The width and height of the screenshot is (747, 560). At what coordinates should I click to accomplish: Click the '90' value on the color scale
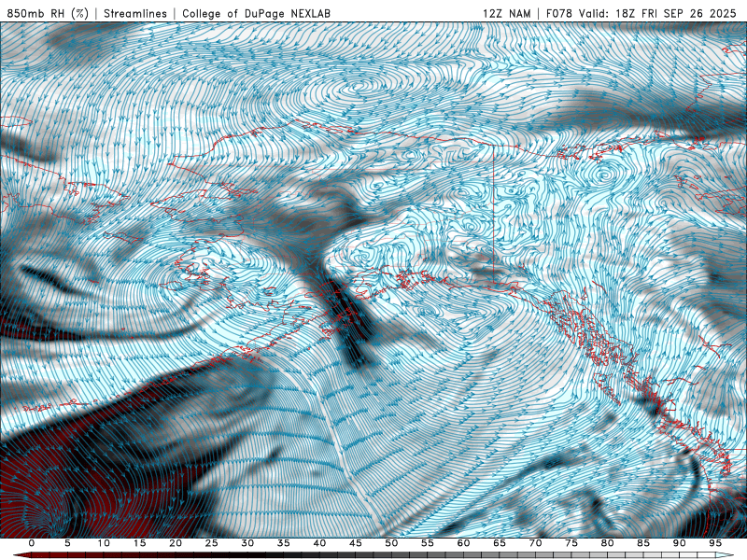click(680, 543)
